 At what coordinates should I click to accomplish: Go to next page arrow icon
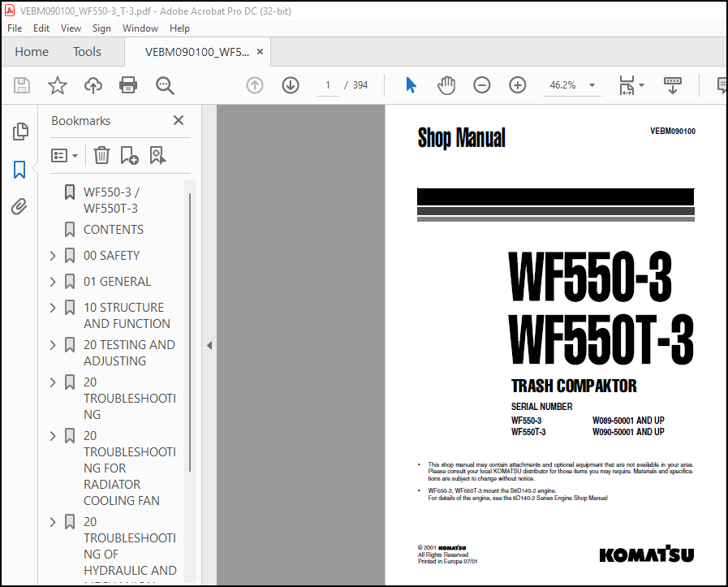pyautogui.click(x=291, y=85)
